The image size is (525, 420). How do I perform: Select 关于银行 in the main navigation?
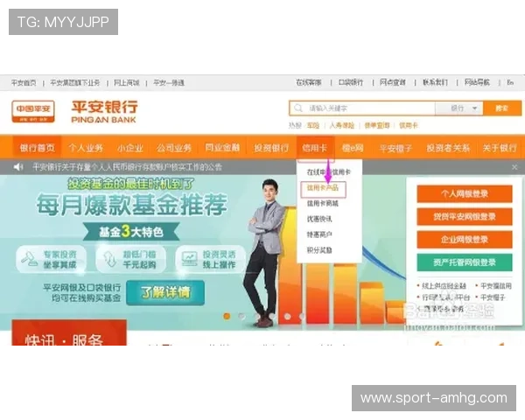pyautogui.click(x=500, y=148)
